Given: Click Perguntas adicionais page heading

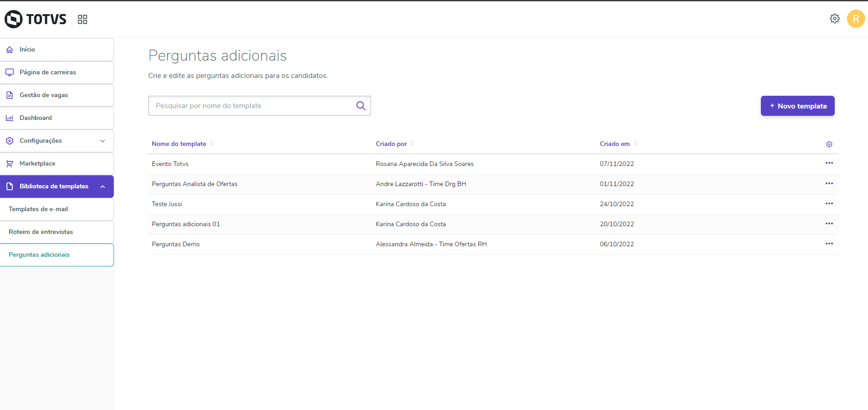Looking at the screenshot, I should pyautogui.click(x=217, y=56).
